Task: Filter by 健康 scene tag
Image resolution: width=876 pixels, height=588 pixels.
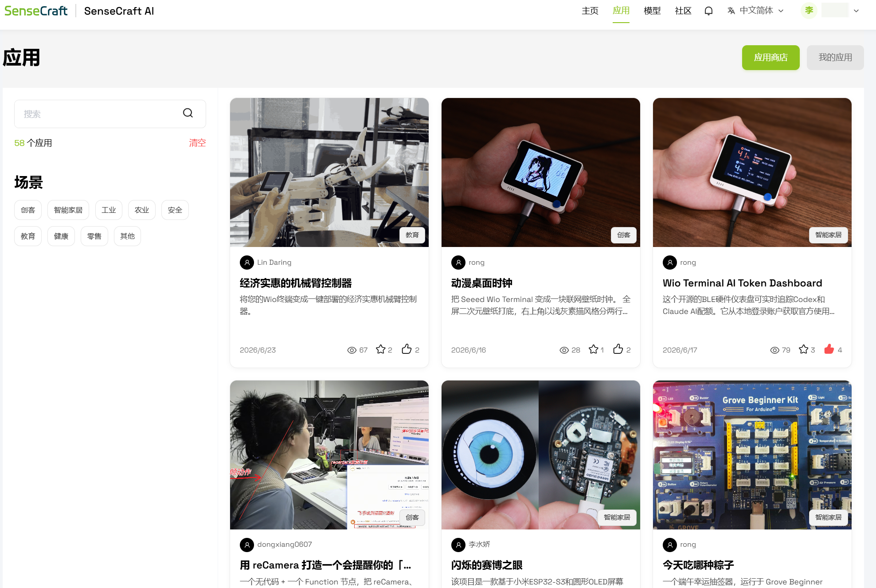Action: coord(61,236)
